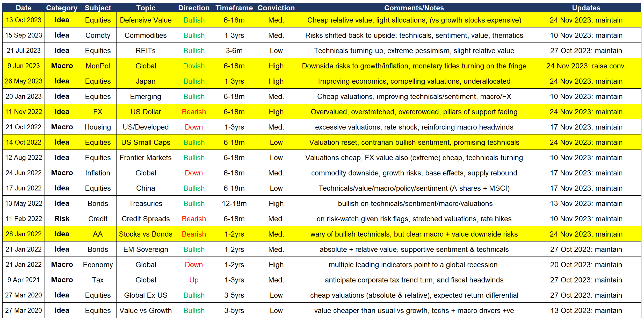Screen dimensions: 644x320
Task: Select the '9 Apr 2021' date cell
Action: point(24,280)
